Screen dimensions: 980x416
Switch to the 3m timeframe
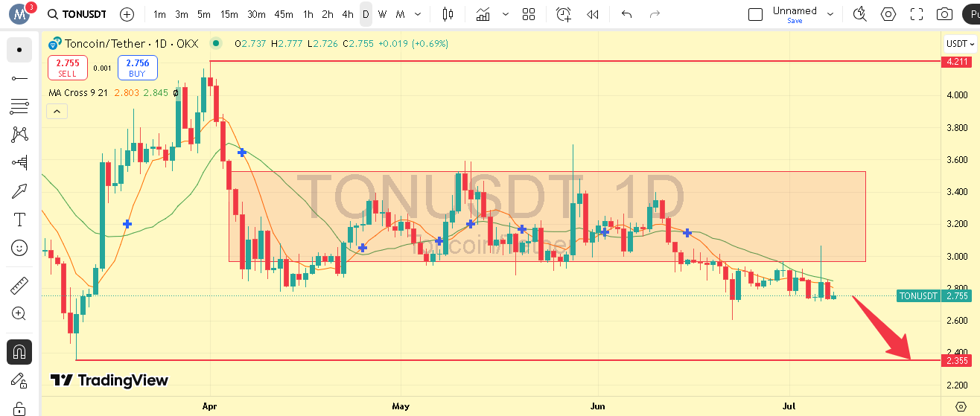coord(182,14)
